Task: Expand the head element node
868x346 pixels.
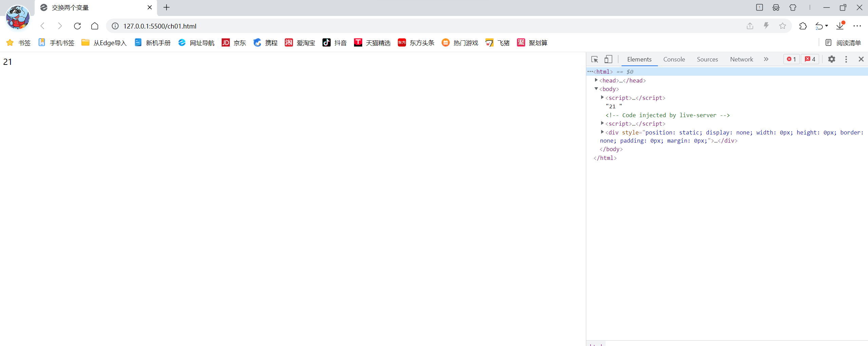Action: pos(596,80)
